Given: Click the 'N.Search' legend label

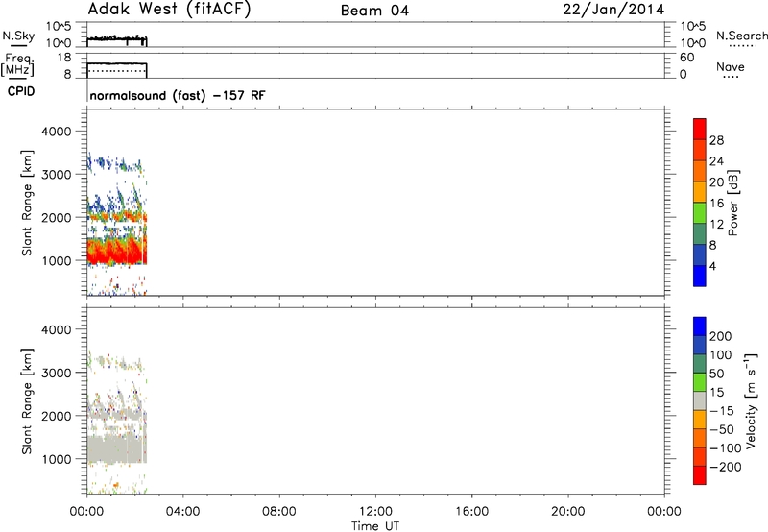Looking at the screenshot, I should [741, 36].
